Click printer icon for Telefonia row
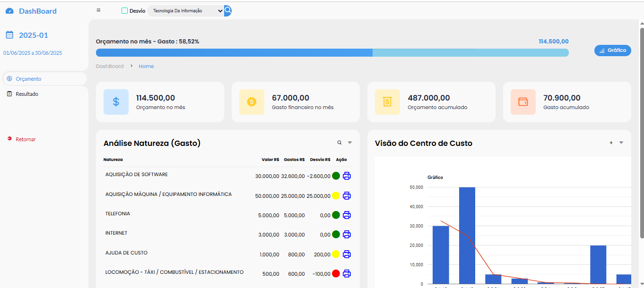Screen dimensions: 644x288 click(347, 215)
